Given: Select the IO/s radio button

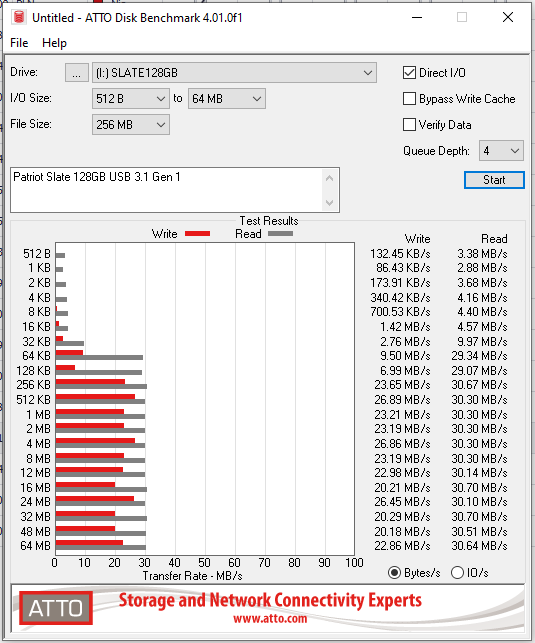Looking at the screenshot, I should point(457,572).
